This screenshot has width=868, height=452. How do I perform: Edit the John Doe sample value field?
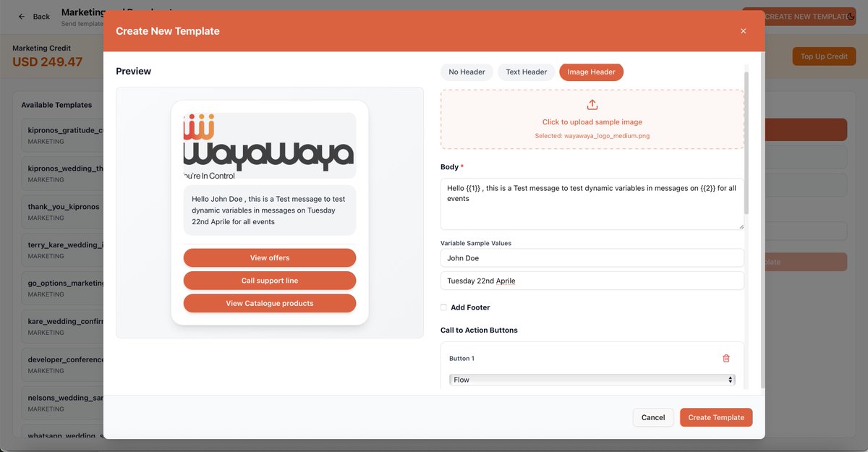pos(592,258)
